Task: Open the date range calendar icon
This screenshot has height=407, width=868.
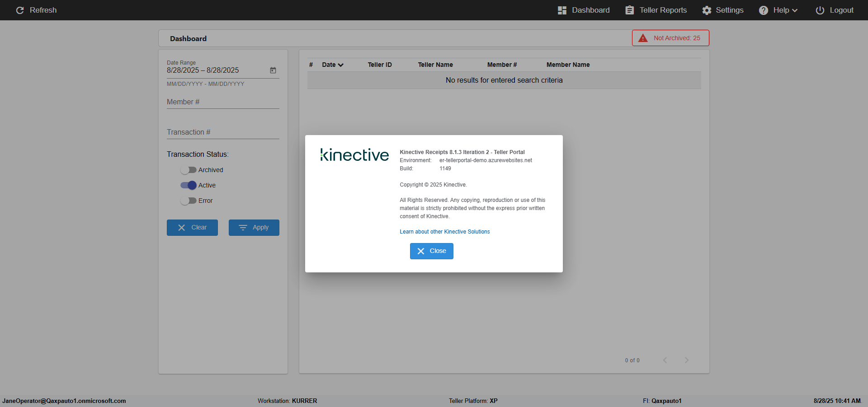Action: pyautogui.click(x=273, y=70)
